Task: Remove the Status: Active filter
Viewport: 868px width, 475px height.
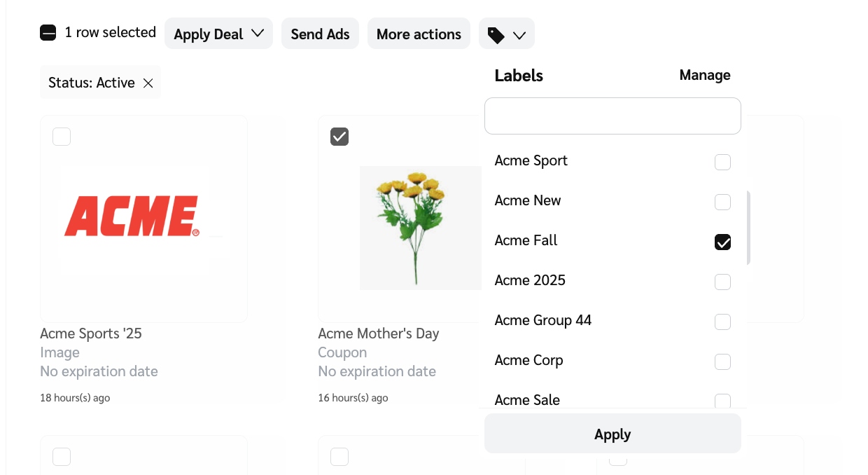Action: 148,83
